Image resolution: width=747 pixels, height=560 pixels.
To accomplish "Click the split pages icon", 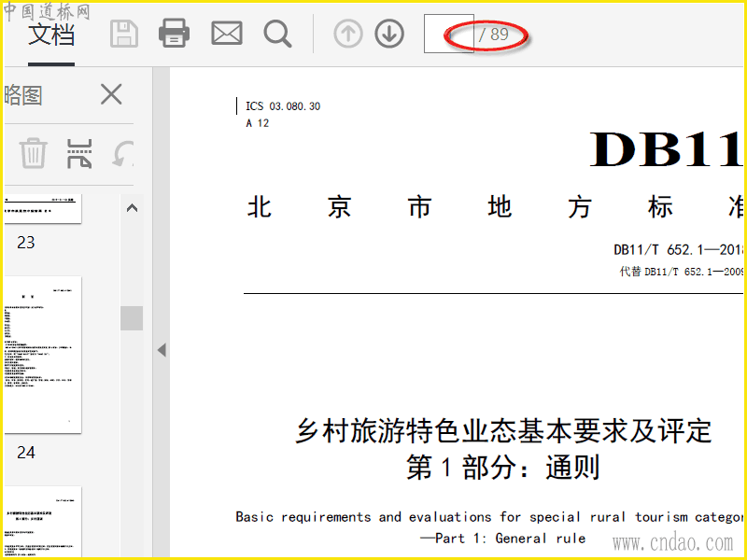I will click(x=79, y=154).
